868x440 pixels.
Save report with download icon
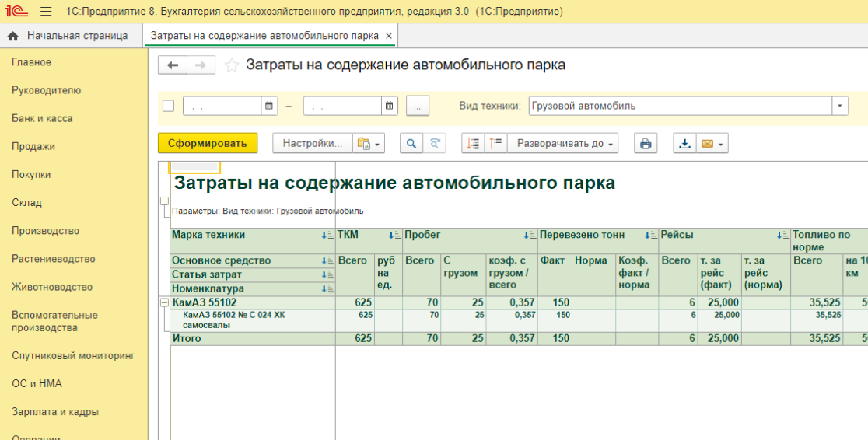(x=684, y=143)
